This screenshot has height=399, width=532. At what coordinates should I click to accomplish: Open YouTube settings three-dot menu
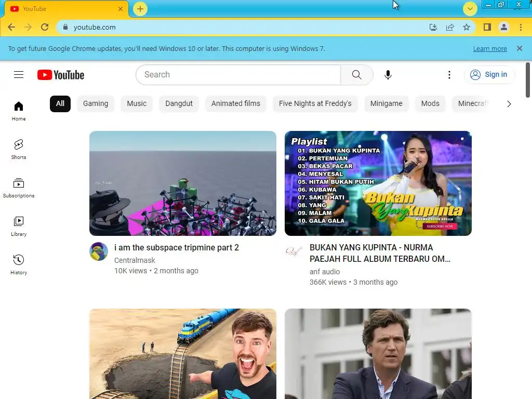pyautogui.click(x=449, y=75)
